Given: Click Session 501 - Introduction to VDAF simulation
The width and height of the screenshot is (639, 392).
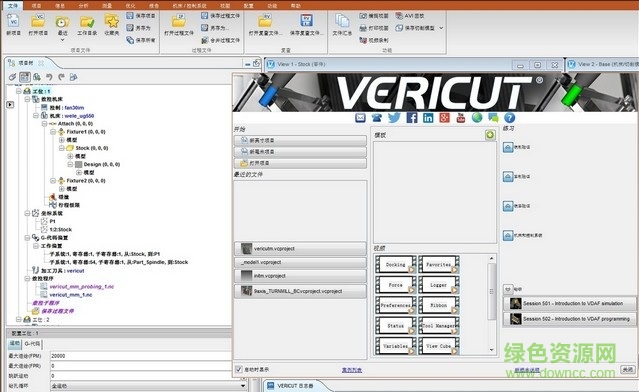Looking at the screenshot, I should pos(569,304).
